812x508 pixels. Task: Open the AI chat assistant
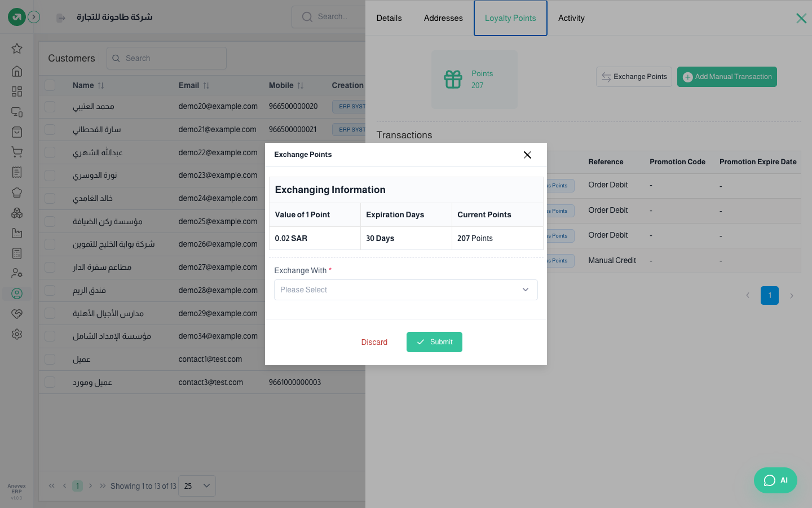click(775, 480)
